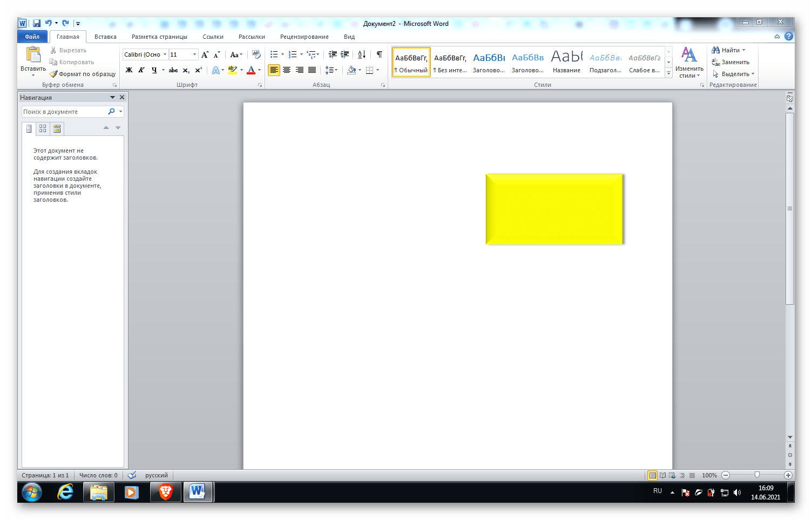Screen dimensions: 812x520
Task: Open the font name Calibri dropdown
Action: pyautogui.click(x=165, y=54)
